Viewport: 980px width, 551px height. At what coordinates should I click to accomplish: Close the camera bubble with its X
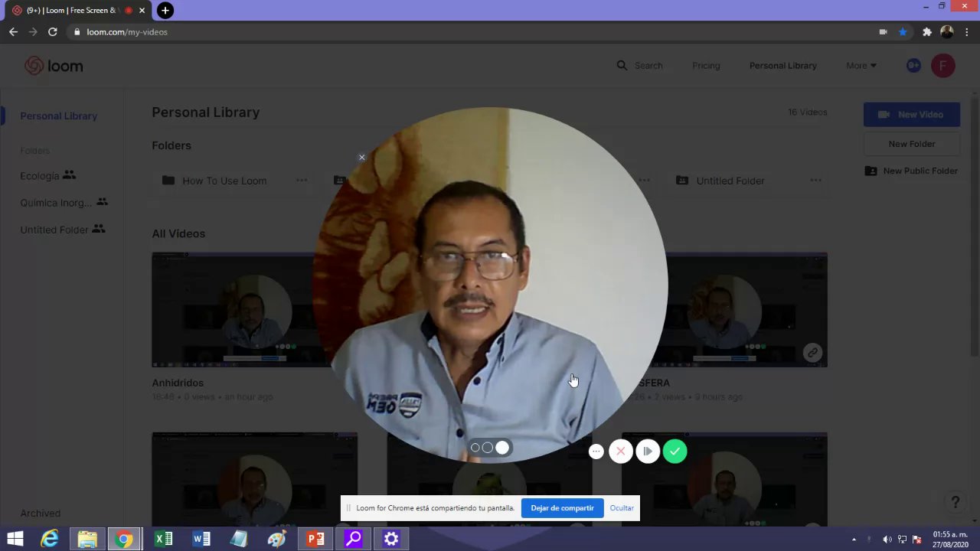tap(362, 158)
